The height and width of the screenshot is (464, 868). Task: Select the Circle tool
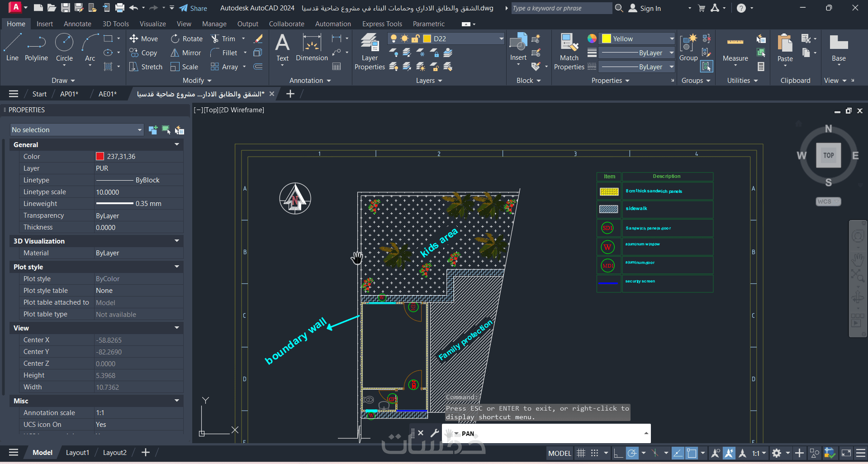[64, 47]
